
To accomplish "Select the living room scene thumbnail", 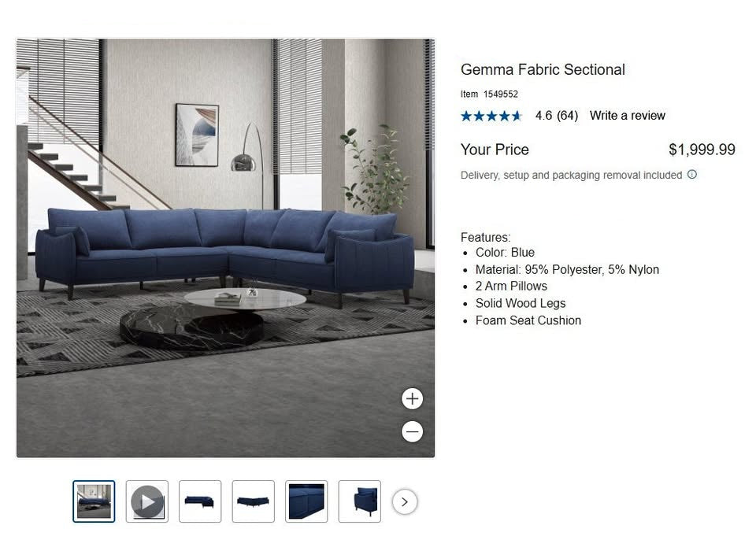I will tap(94, 501).
